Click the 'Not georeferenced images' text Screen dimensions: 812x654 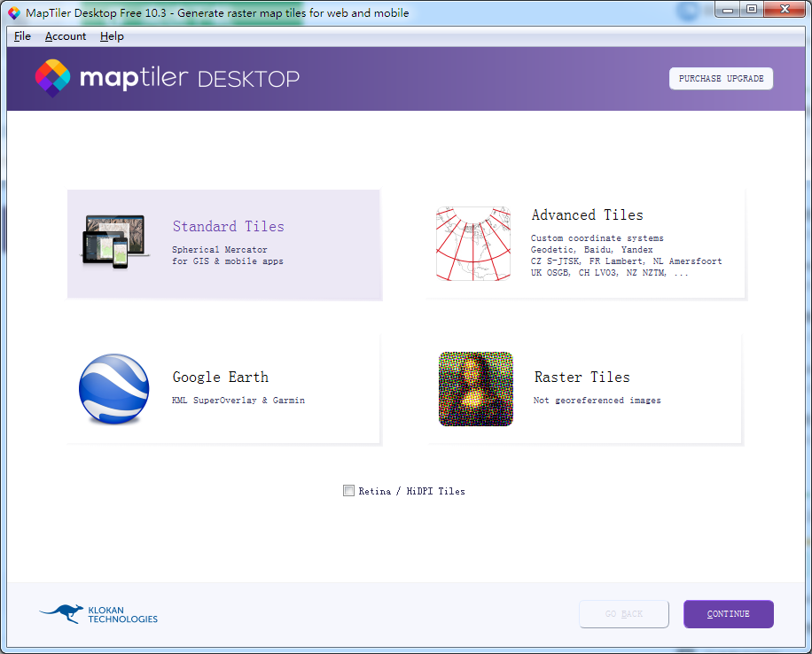[x=597, y=401]
